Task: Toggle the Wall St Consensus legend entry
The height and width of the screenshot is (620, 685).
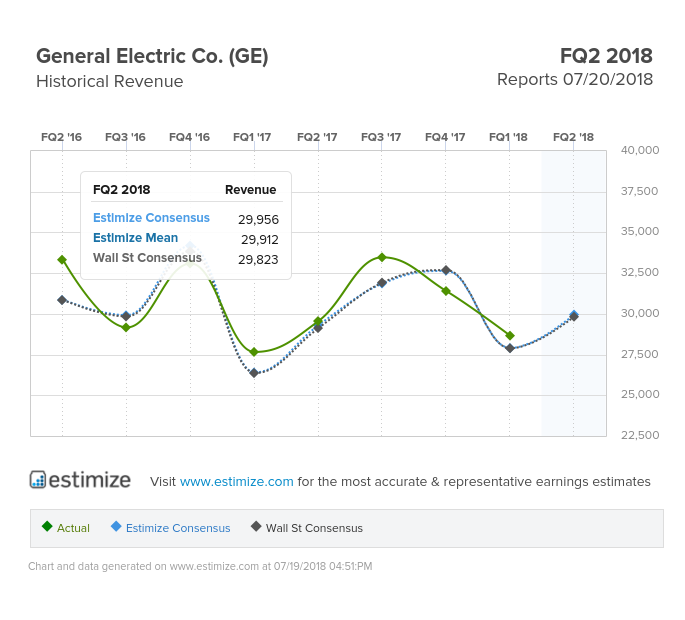Action: coord(307,527)
